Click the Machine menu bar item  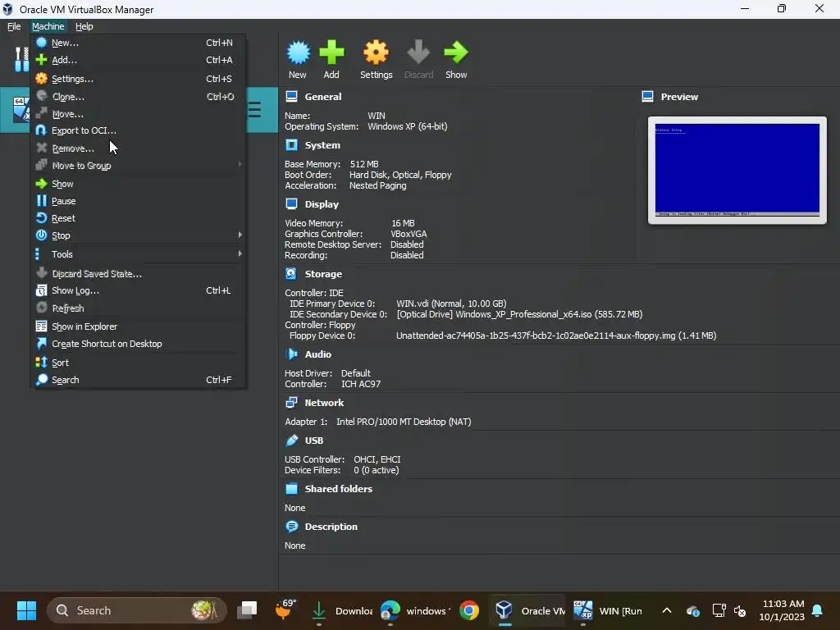[48, 26]
